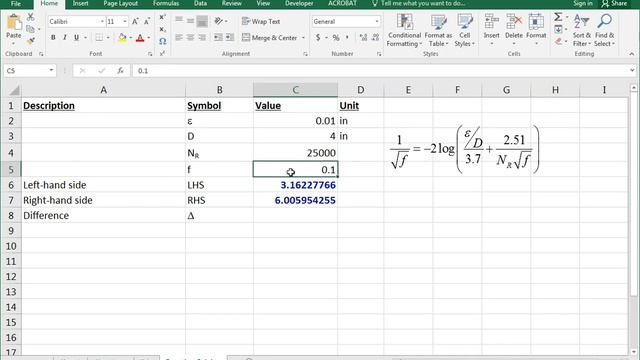640x360 pixels.
Task: Click the Clear eraser icon
Action: coord(558,41)
